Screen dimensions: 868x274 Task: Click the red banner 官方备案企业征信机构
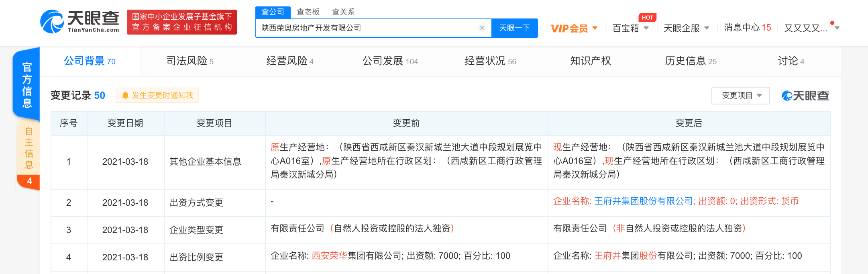click(182, 22)
